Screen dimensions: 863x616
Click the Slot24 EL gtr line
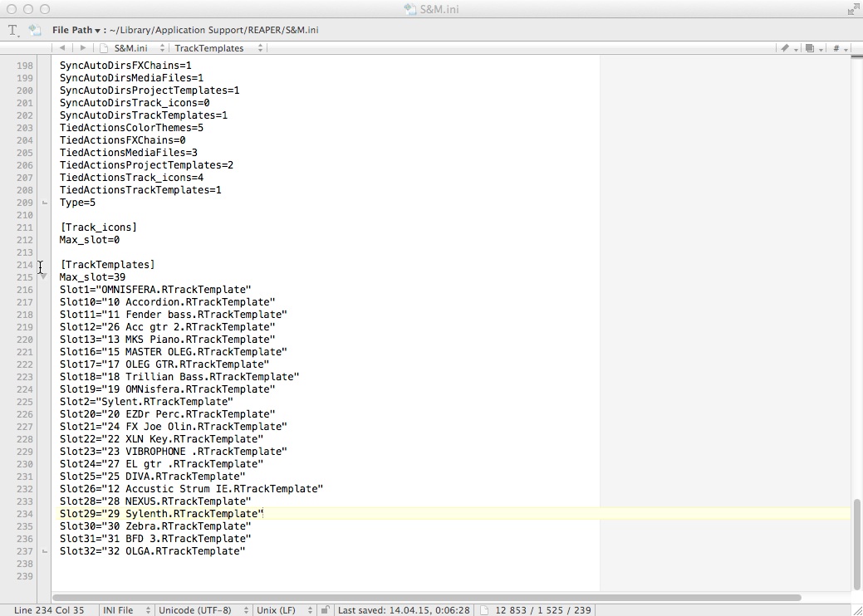pos(161,464)
